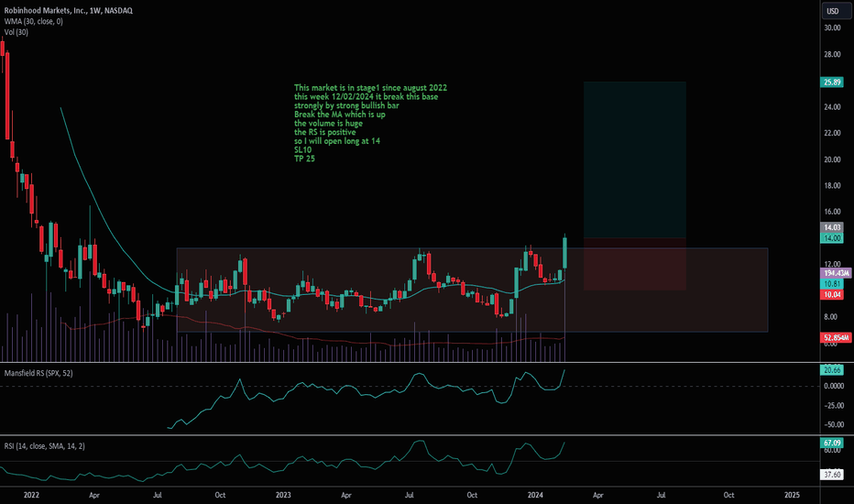Select the long position green profit zone
854x504 pixels.
pyautogui.click(x=634, y=159)
